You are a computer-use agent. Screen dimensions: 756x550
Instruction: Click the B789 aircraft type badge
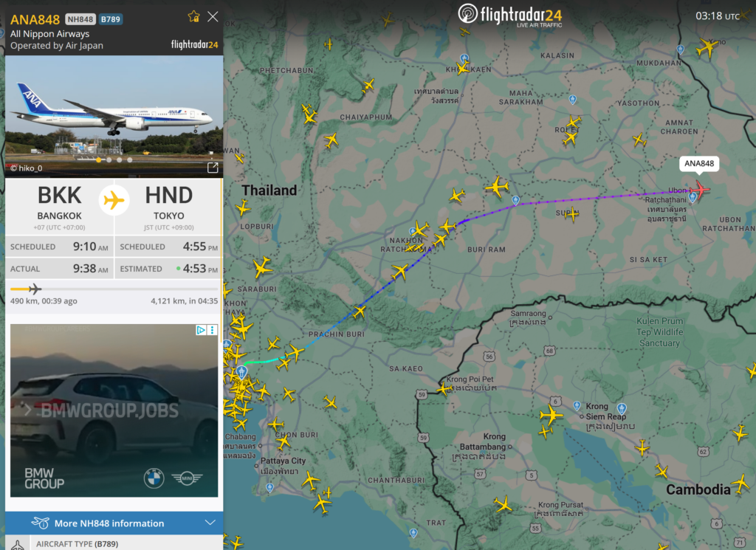click(110, 18)
